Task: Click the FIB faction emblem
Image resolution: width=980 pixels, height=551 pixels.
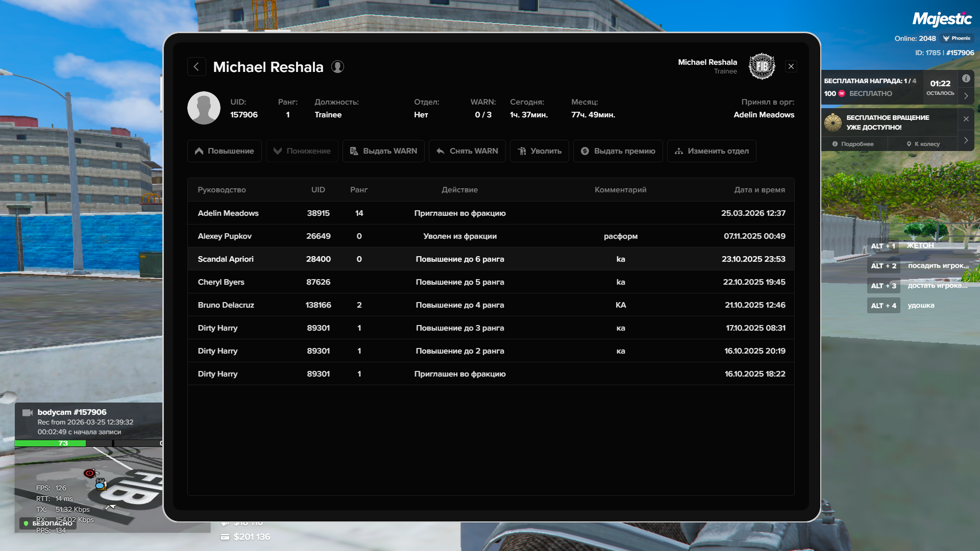Action: (762, 66)
